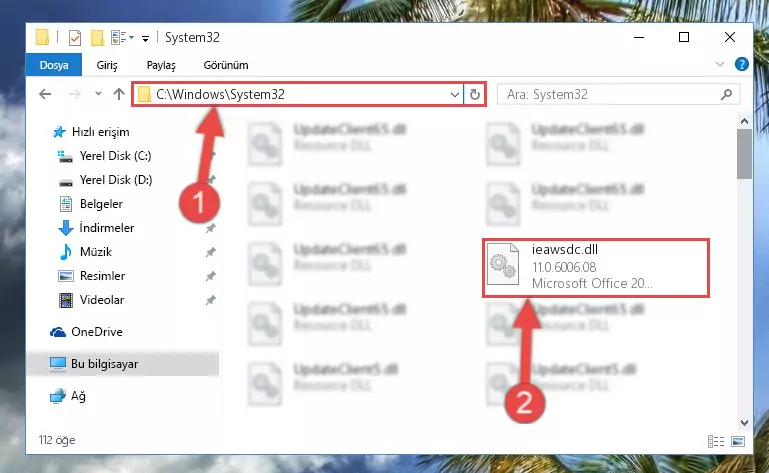This screenshot has width=769, height=473.
Task: Open the Dosya tab
Action: (x=53, y=65)
